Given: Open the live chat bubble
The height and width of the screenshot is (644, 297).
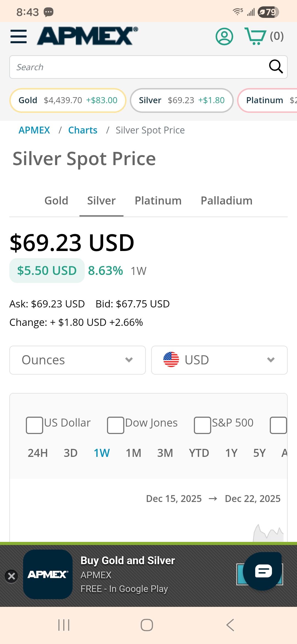Looking at the screenshot, I should (x=263, y=571).
